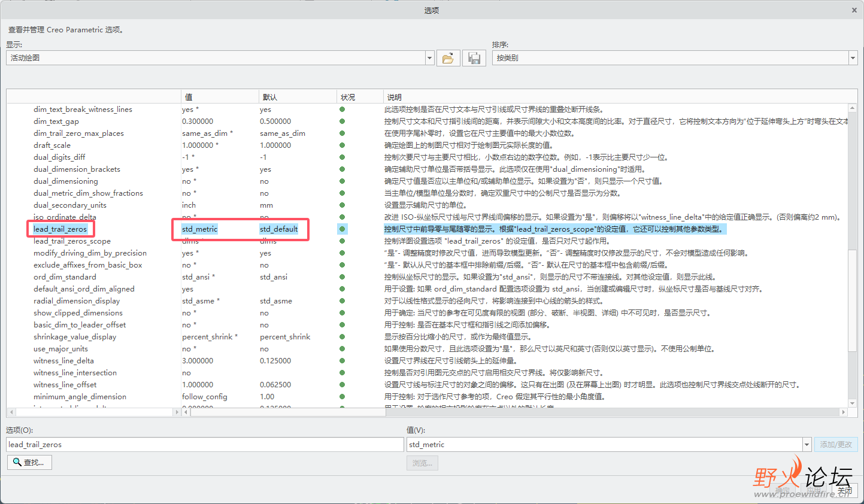The height and width of the screenshot is (504, 864).
Task: Select exclude_affixes_from_basic_box option
Action: tap(88, 265)
